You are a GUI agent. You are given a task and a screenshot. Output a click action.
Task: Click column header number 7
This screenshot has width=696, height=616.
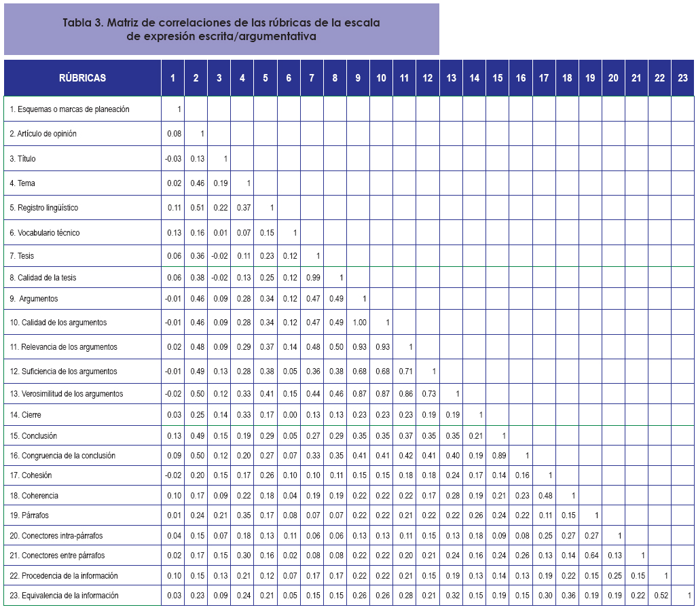pyautogui.click(x=312, y=78)
